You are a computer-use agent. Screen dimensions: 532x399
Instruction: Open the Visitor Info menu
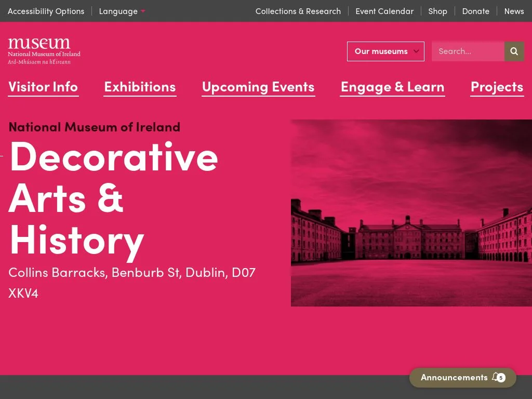pos(43,87)
